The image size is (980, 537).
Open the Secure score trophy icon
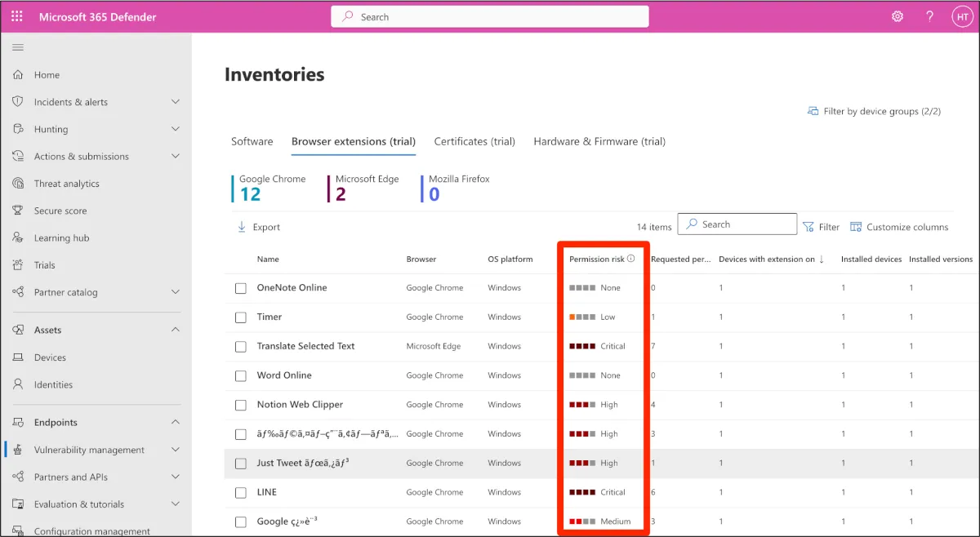coord(18,211)
